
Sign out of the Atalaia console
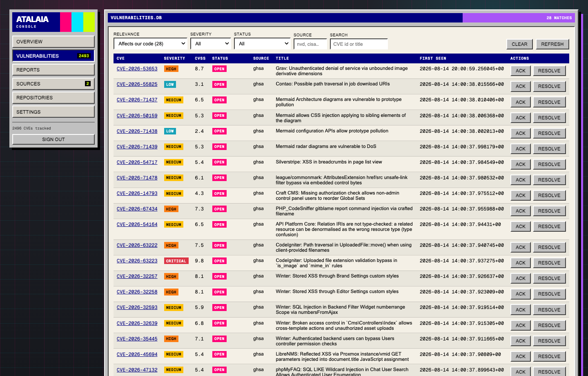pyautogui.click(x=53, y=139)
